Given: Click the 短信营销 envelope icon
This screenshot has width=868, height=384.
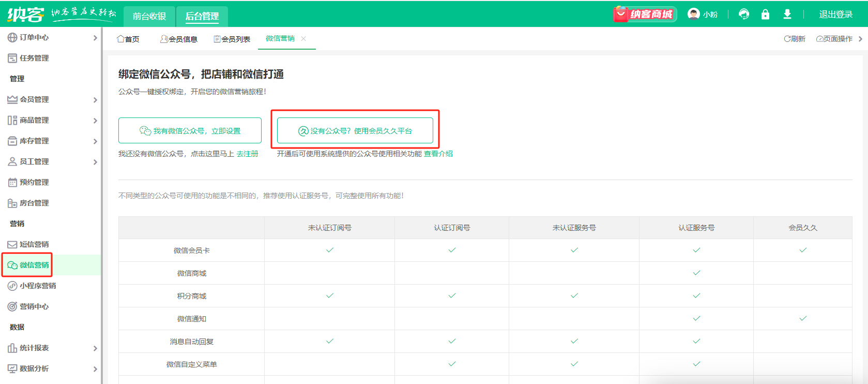Looking at the screenshot, I should pos(12,244).
